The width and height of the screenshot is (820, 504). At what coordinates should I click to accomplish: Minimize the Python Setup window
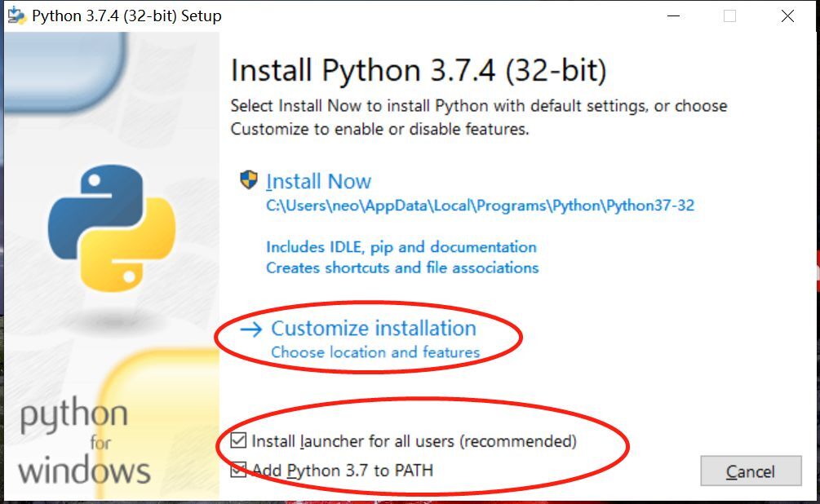click(672, 15)
